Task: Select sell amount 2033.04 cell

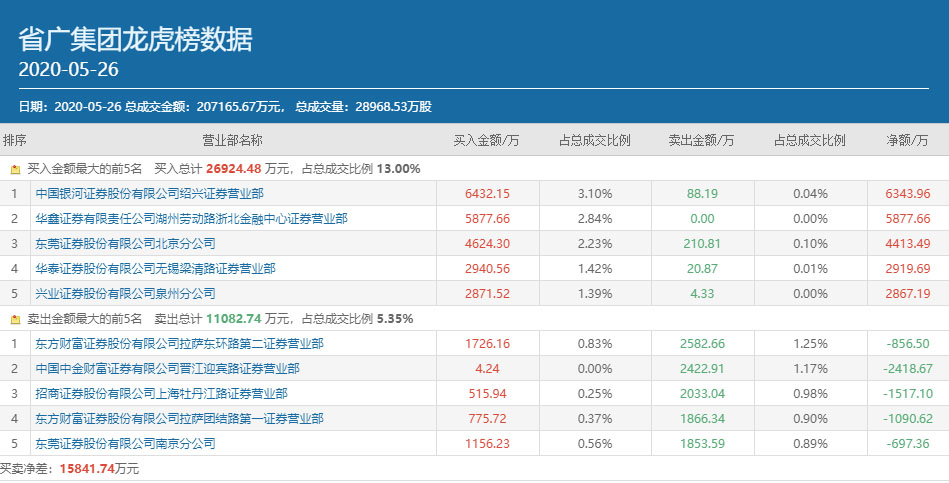Action: tap(702, 393)
